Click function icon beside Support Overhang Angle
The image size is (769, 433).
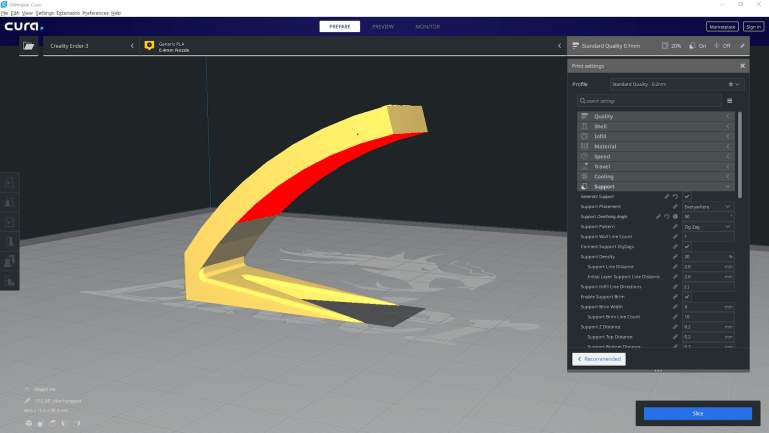coord(675,216)
